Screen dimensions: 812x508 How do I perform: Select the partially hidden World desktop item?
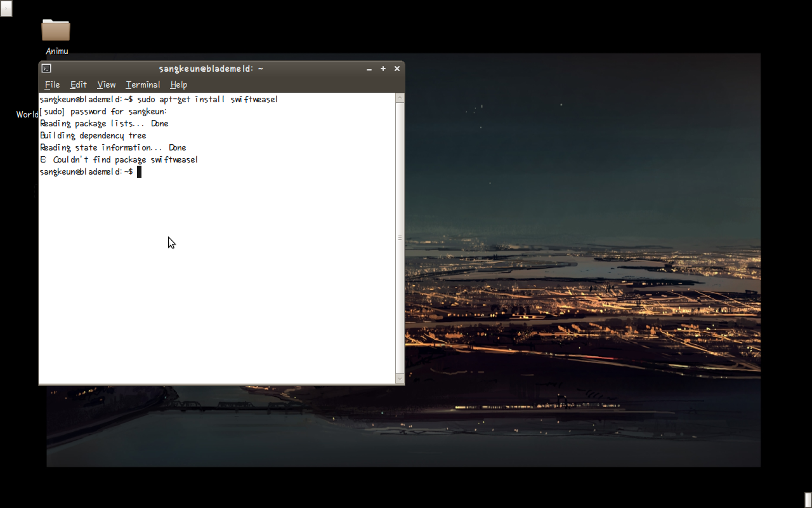[27, 114]
